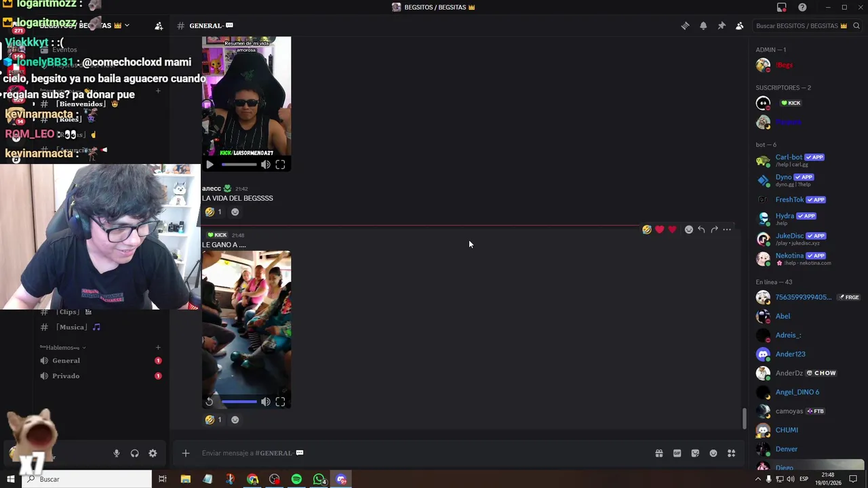Open Spotify from the taskbar
The image size is (868, 488).
[296, 479]
